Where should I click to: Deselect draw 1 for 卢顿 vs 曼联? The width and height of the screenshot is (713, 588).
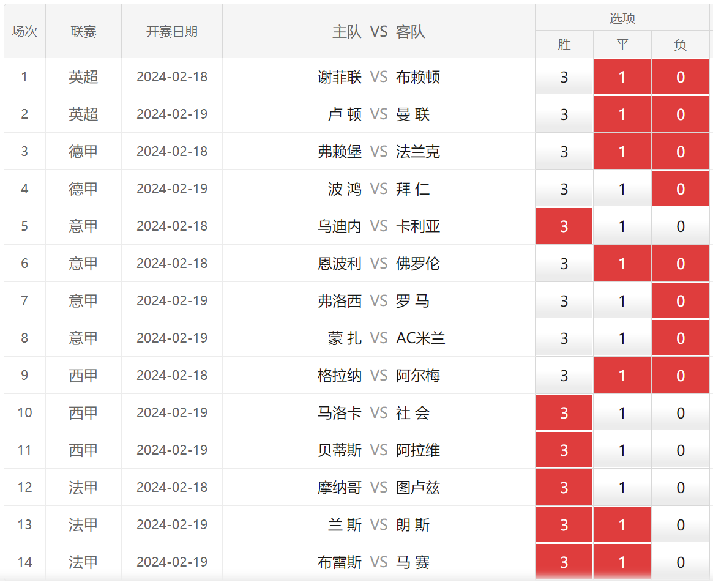622,114
